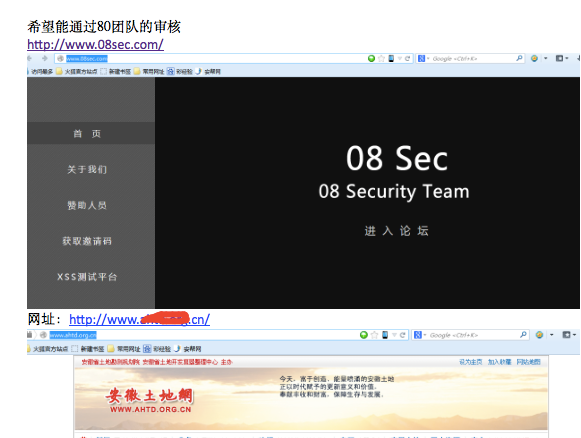The height and width of the screenshot is (438, 581).
Task: Open the 火狐官方站点 folder in the ahtd browser
Action: point(48,349)
